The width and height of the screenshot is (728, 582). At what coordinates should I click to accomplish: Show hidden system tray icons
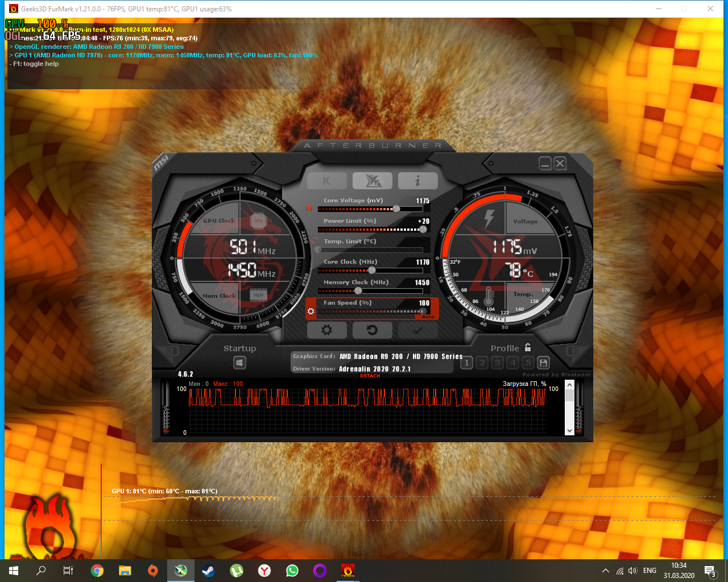click(606, 571)
